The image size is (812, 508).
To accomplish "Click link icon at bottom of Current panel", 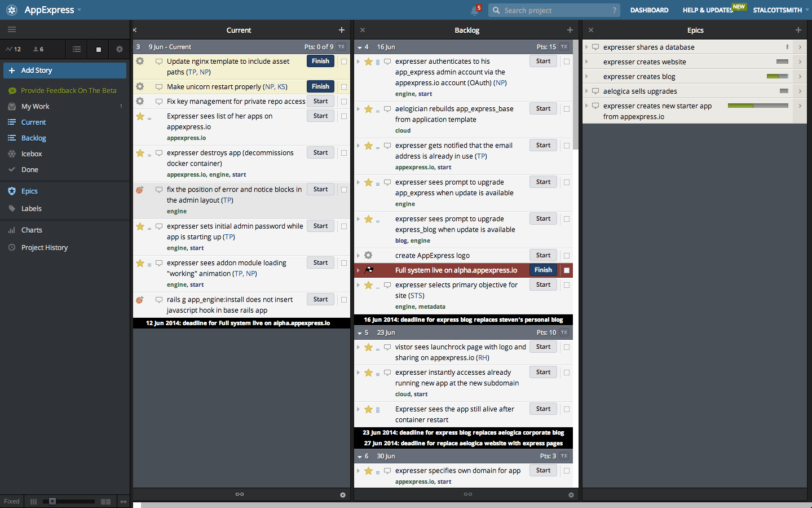I will click(x=240, y=494).
